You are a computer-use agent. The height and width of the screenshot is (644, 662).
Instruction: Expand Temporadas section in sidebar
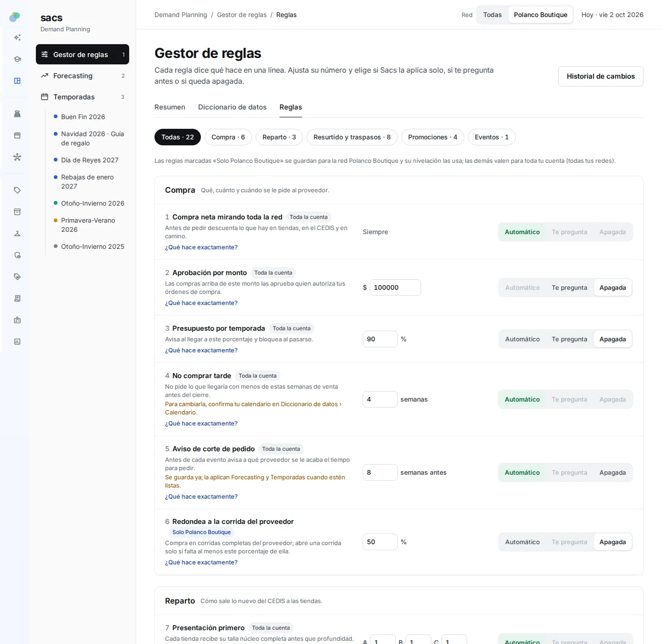pyautogui.click(x=82, y=97)
